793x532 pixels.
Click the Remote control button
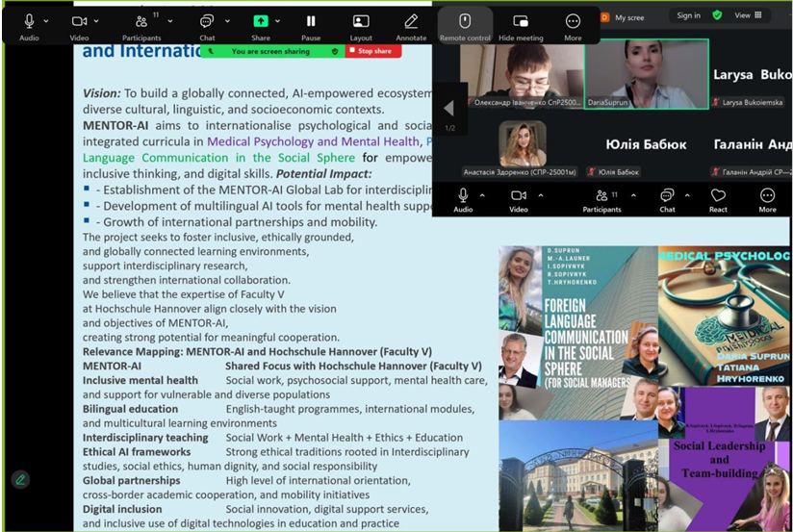click(x=465, y=27)
